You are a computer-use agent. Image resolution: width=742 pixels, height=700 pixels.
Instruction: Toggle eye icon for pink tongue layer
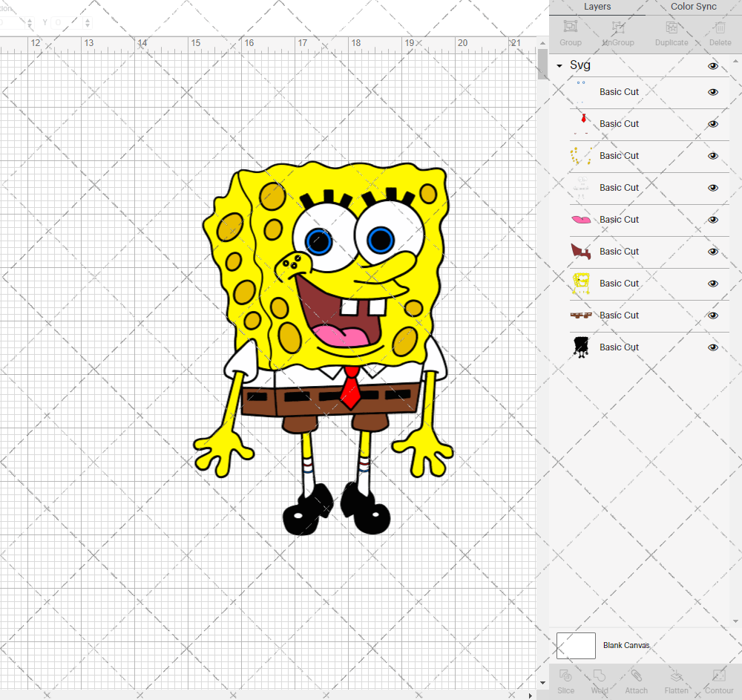pyautogui.click(x=712, y=220)
